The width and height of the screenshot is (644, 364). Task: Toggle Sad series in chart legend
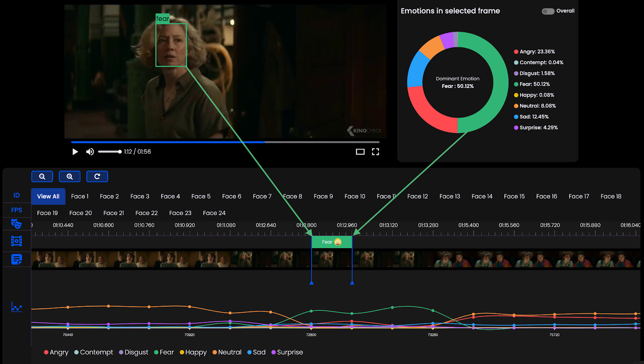tap(256, 352)
